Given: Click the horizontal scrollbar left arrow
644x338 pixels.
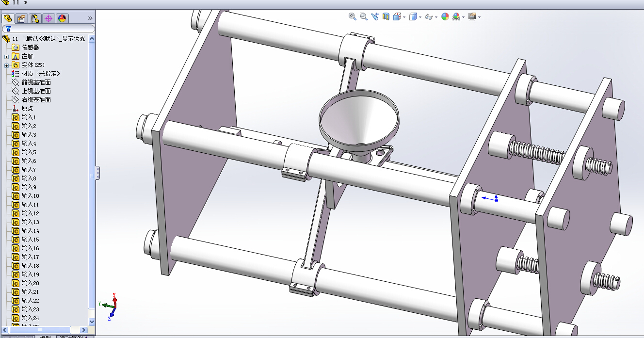Looking at the screenshot, I should pos(5,330).
